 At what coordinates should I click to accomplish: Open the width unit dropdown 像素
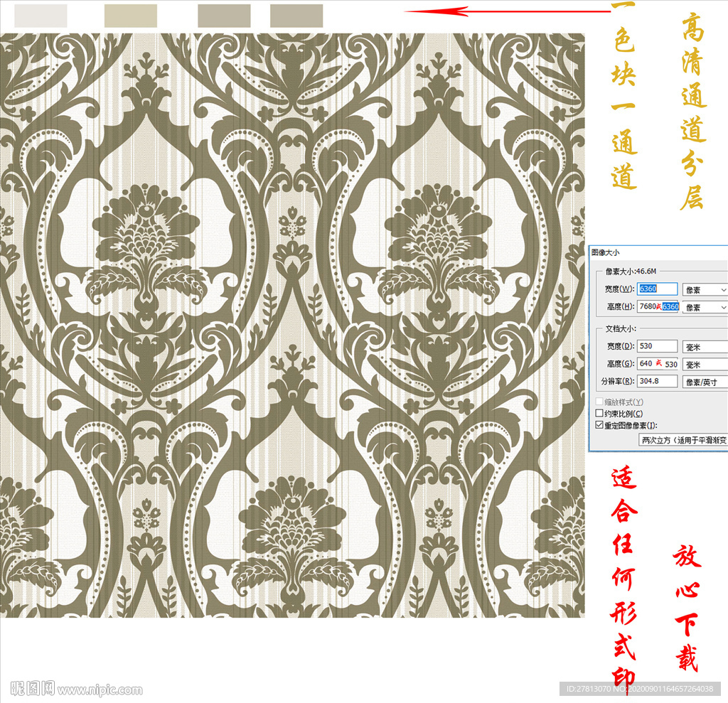click(x=705, y=290)
